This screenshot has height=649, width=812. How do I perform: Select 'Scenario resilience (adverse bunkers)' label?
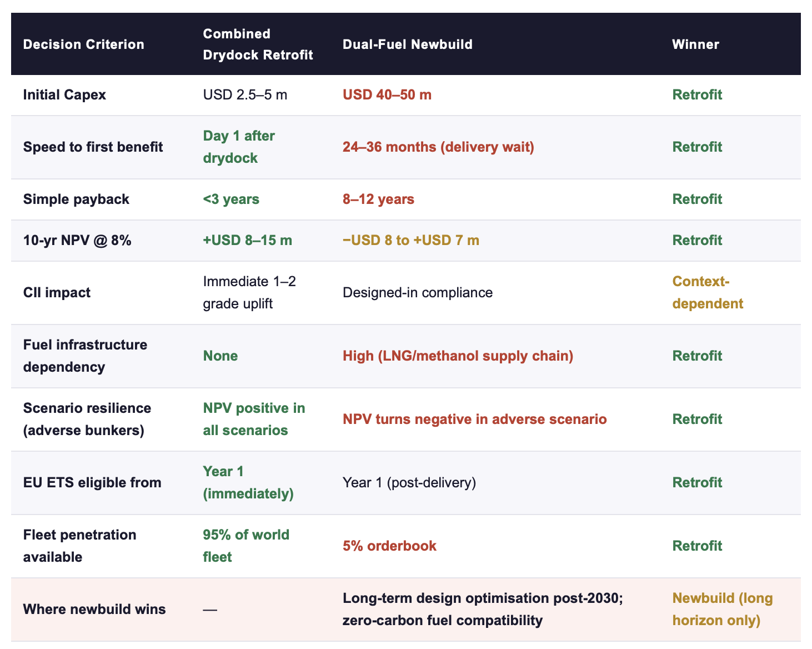click(87, 419)
